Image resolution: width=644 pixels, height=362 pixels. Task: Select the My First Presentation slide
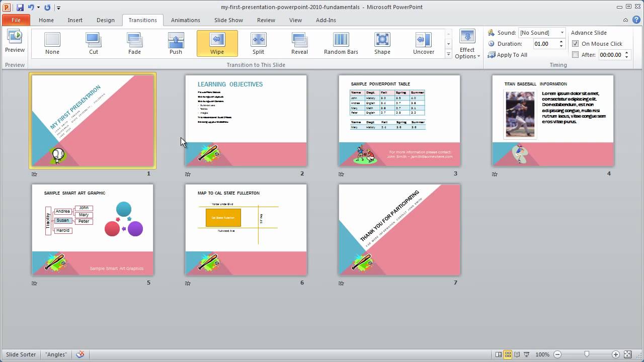tap(93, 121)
